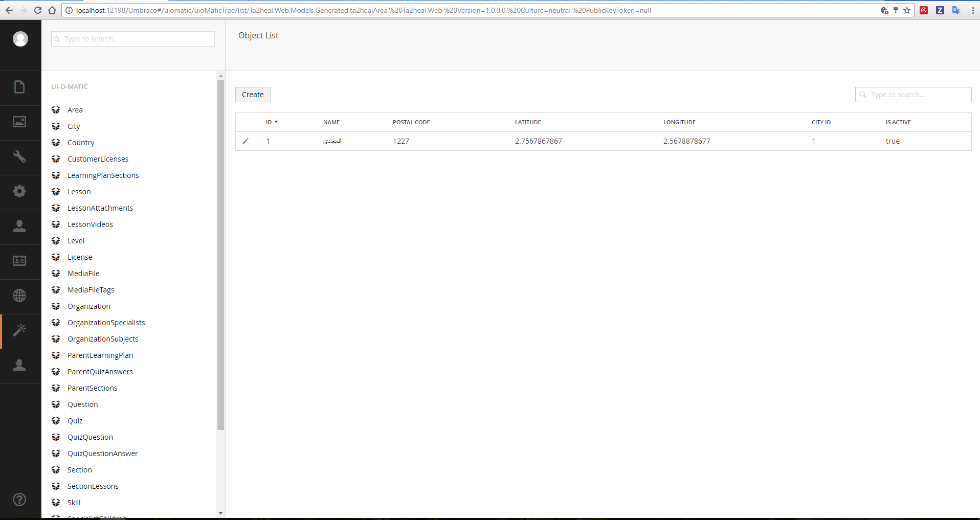Screen dimensions: 980x520
Task: Open the Users section icon
Action: pos(19,226)
